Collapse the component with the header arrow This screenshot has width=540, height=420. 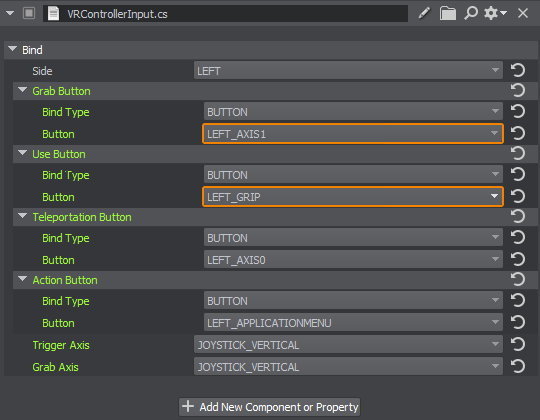click(x=10, y=13)
